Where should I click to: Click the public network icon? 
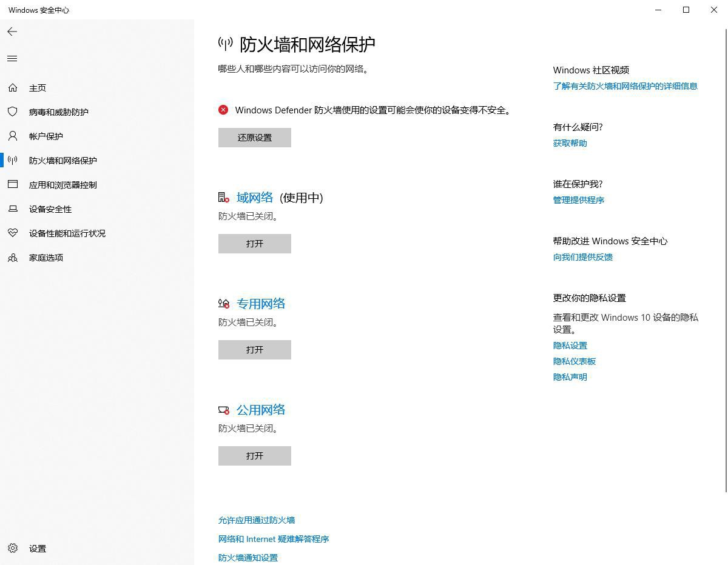click(224, 410)
